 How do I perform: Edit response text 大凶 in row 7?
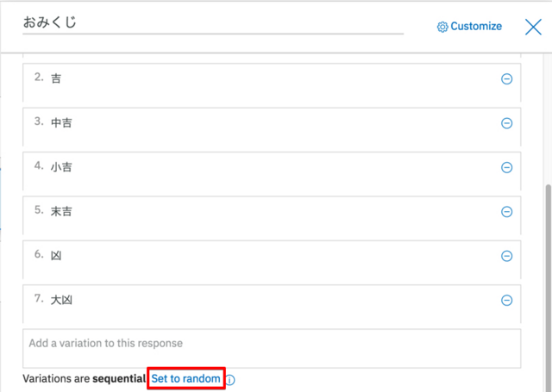[x=272, y=304]
